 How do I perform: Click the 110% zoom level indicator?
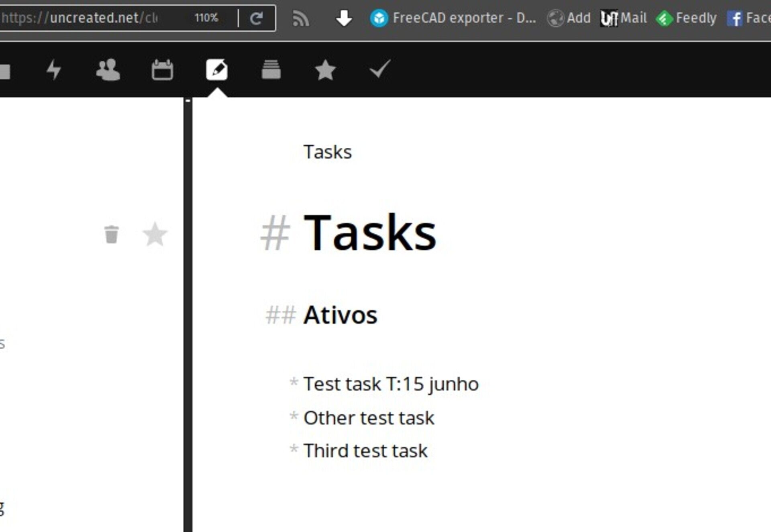pyautogui.click(x=206, y=18)
